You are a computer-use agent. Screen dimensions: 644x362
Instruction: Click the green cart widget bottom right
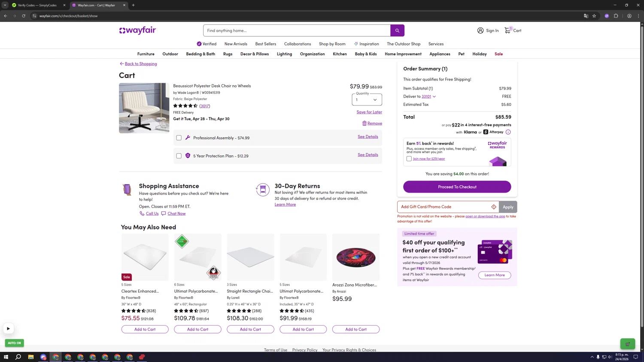click(628, 344)
